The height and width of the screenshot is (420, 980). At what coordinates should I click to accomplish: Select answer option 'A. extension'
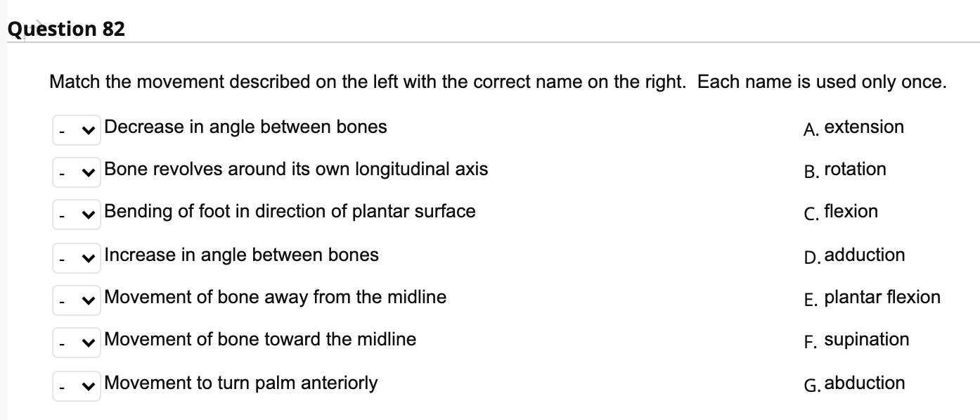coord(854,127)
